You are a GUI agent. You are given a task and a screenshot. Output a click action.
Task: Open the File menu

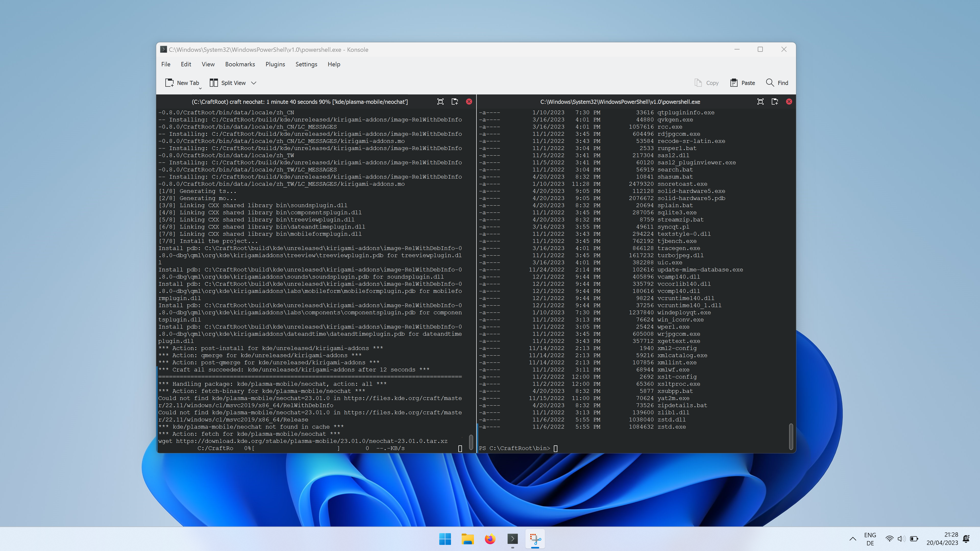coord(165,64)
